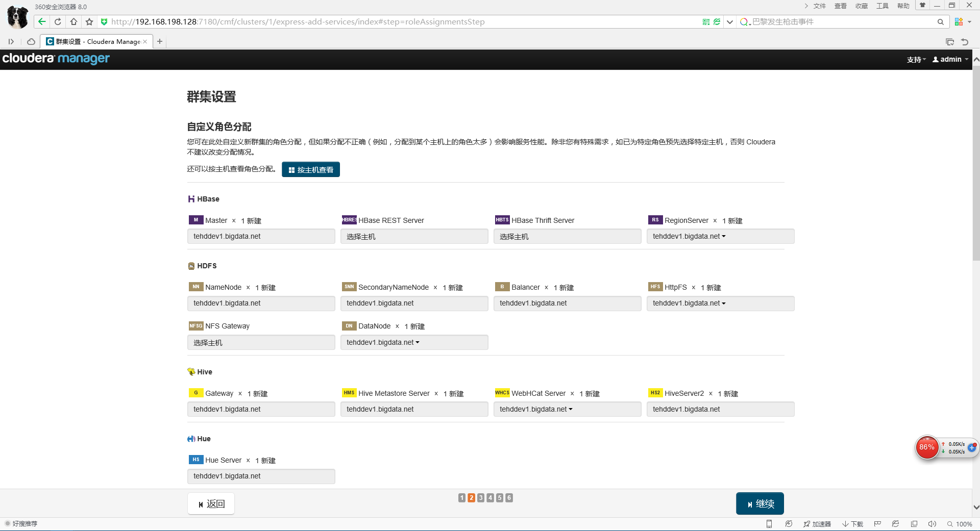The image size is (980, 531).
Task: Go to browser home page icon
Action: [x=73, y=21]
